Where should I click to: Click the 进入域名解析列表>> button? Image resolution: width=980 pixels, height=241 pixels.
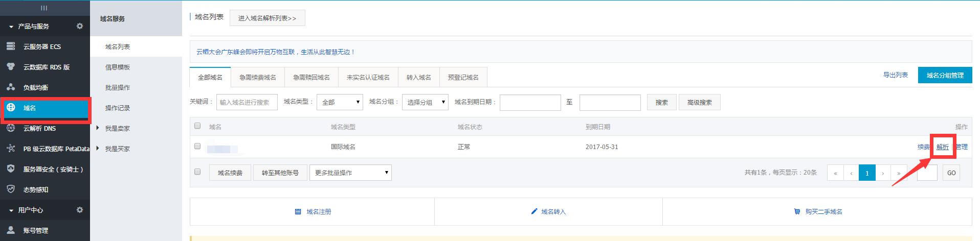267,18
